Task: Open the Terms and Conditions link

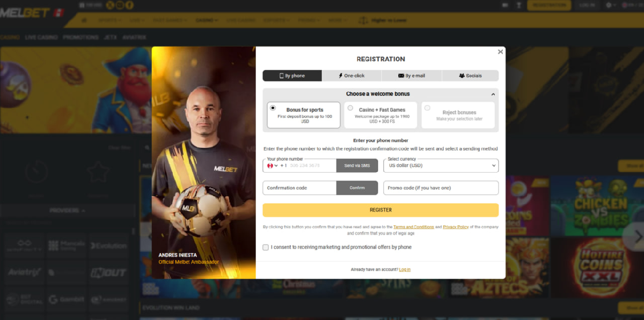Action: tap(413, 227)
